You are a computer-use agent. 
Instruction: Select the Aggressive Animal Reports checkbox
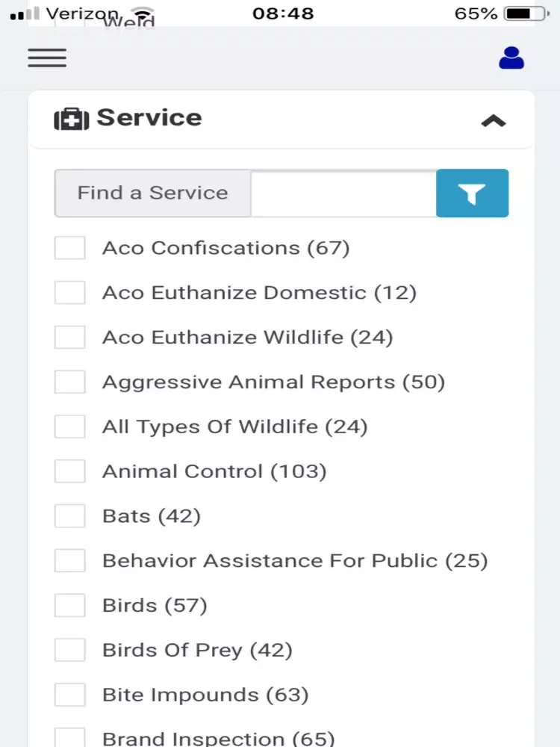point(69,382)
